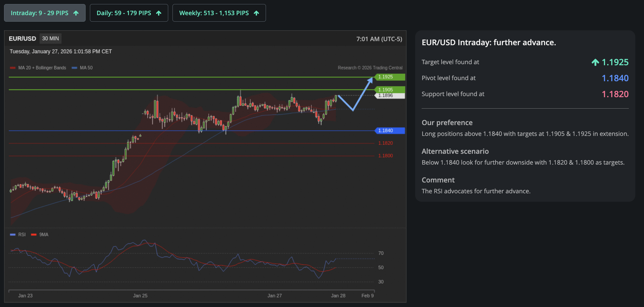This screenshot has width=644, height=307.
Task: Click the up arrow icon in Weekly tab
Action: 256,13
